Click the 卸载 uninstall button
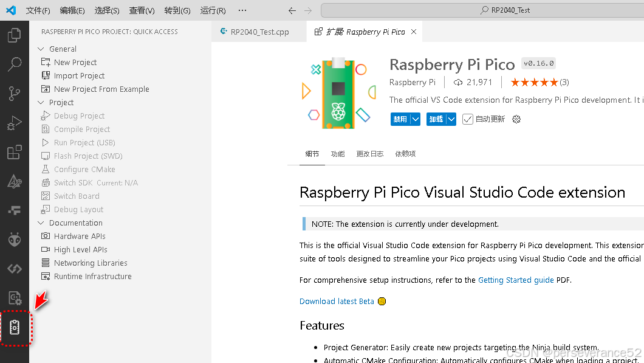The image size is (644, 363). click(436, 119)
